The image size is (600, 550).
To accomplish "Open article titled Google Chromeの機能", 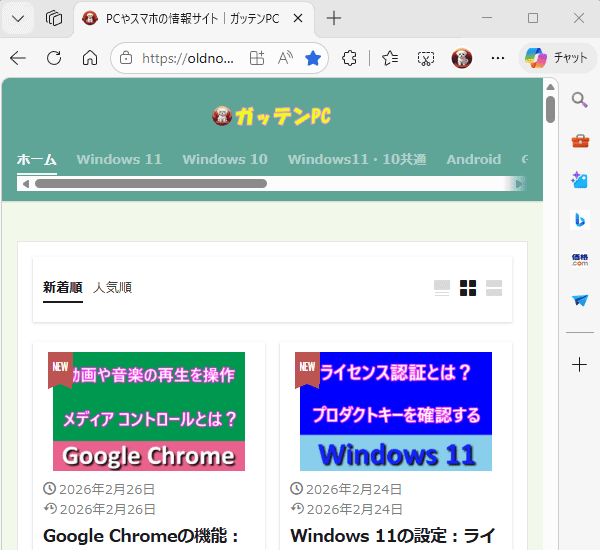I will coord(141,536).
